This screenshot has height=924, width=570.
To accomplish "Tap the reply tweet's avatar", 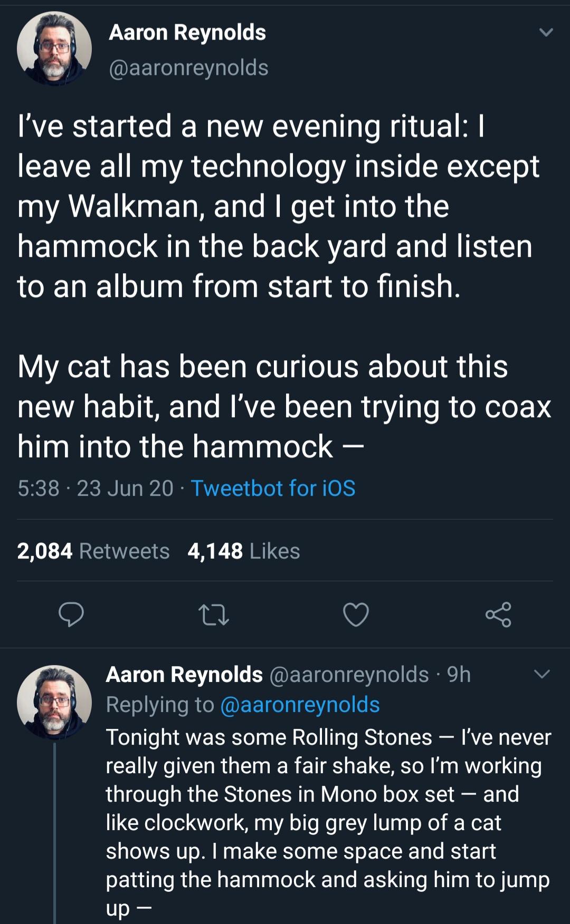I will [x=54, y=702].
